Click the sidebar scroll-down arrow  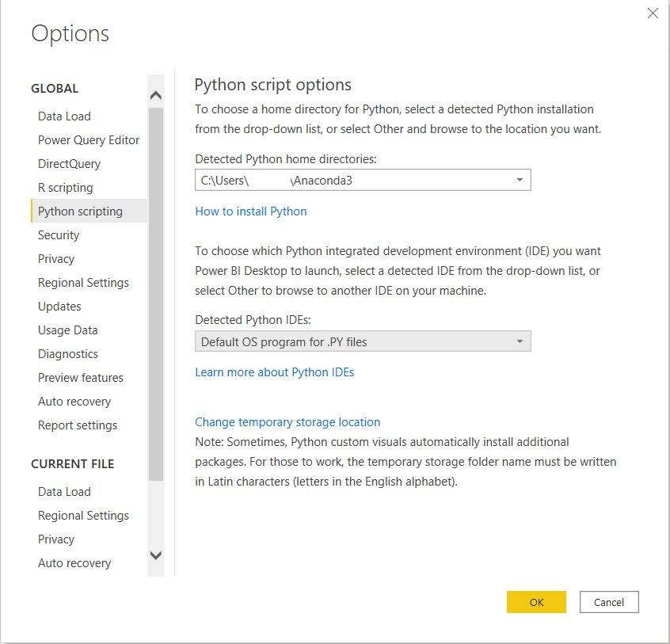pos(155,555)
